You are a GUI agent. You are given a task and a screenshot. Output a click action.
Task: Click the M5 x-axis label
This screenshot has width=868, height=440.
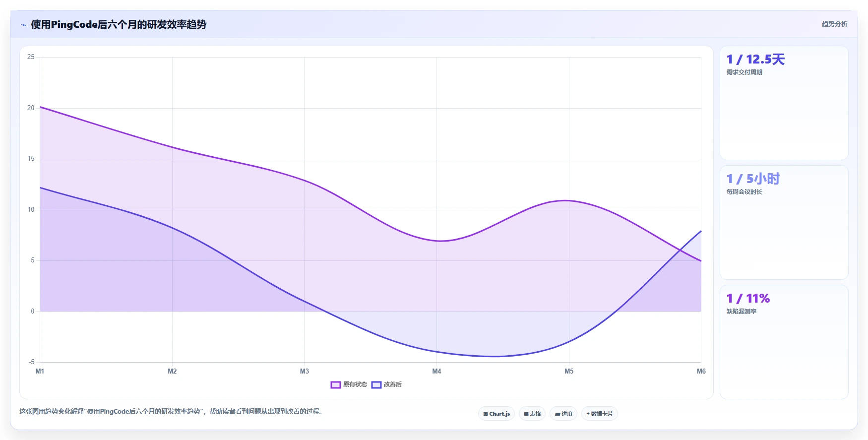(569, 371)
